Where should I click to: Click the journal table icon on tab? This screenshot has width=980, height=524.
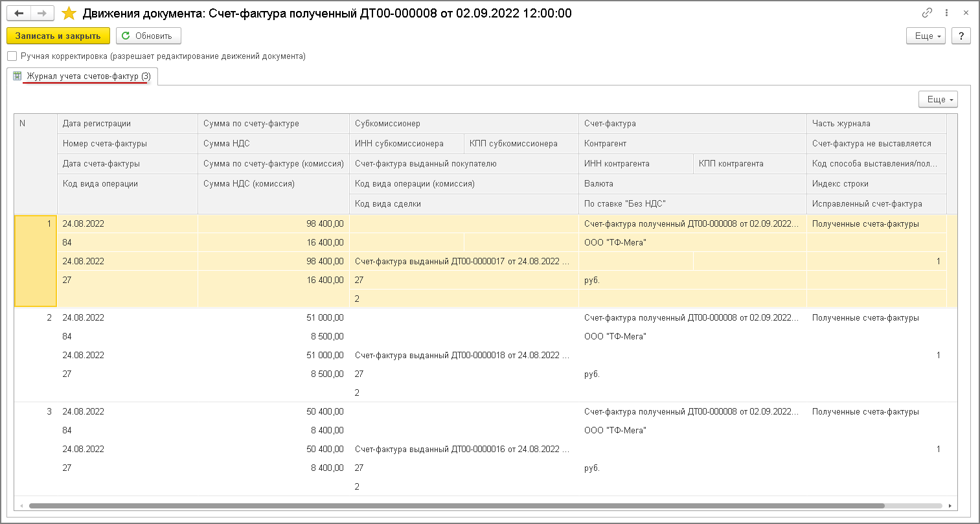click(x=17, y=76)
